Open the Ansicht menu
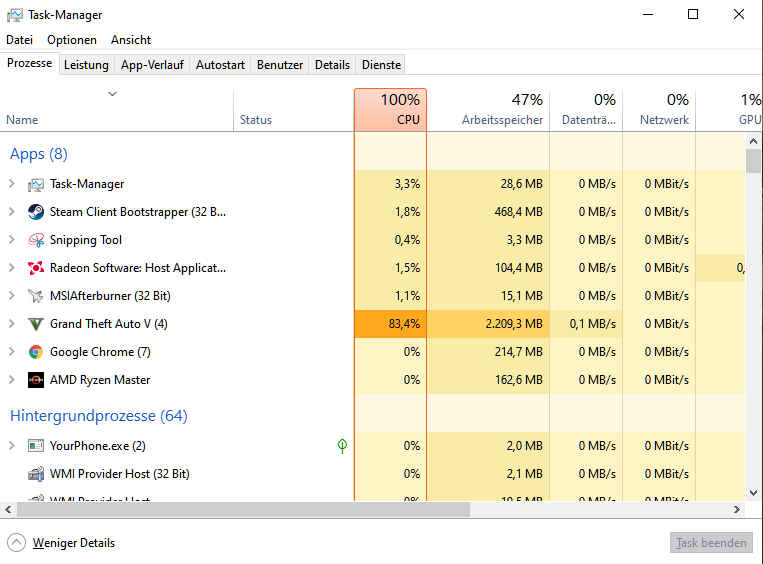 point(130,40)
